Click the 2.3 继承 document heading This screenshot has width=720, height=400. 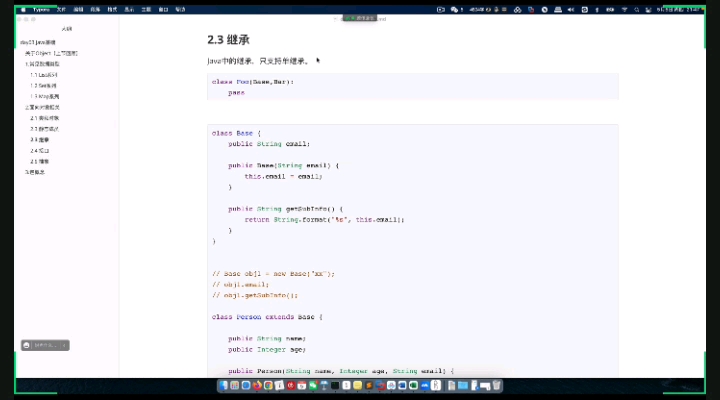(228, 40)
